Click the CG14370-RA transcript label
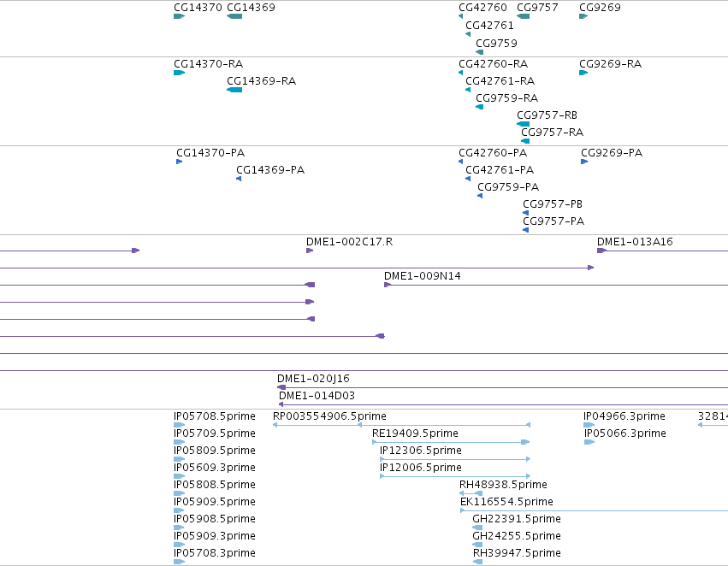 [x=209, y=63]
